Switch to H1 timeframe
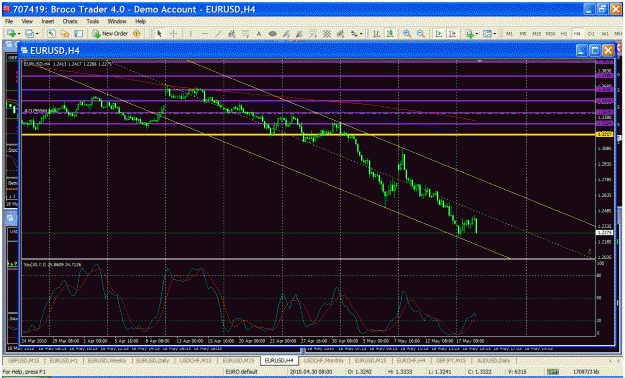This screenshot has width=625, height=378. [x=564, y=34]
